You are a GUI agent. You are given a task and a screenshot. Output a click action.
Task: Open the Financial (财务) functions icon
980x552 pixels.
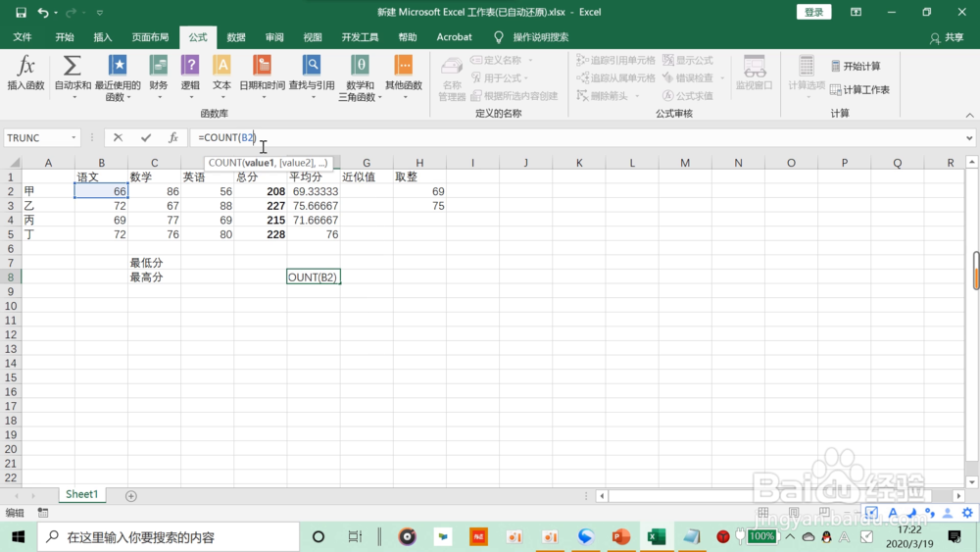[x=158, y=66]
